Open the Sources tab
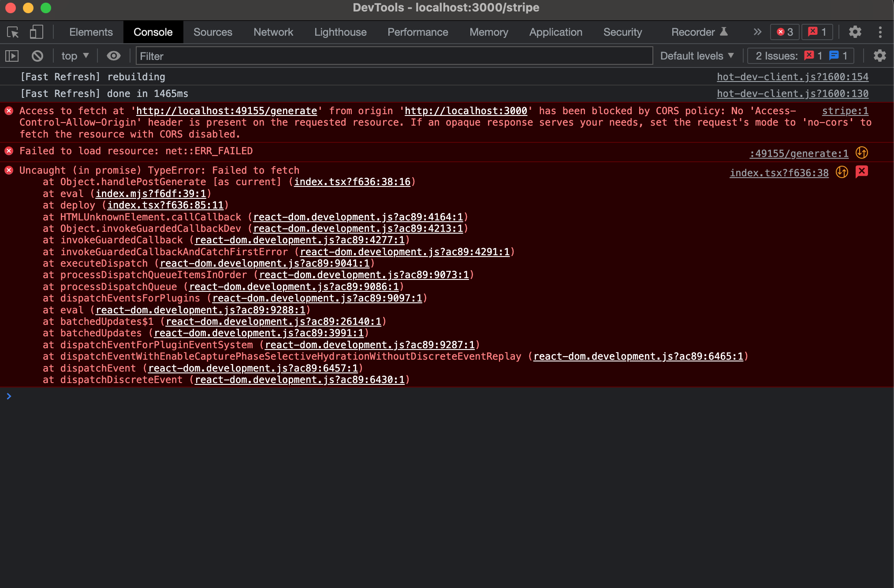894x588 pixels. (x=212, y=32)
